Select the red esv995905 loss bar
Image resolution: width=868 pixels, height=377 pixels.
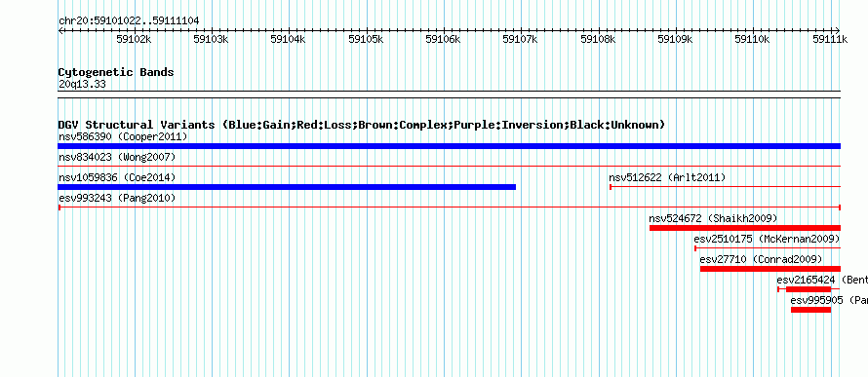pyautogui.click(x=811, y=310)
